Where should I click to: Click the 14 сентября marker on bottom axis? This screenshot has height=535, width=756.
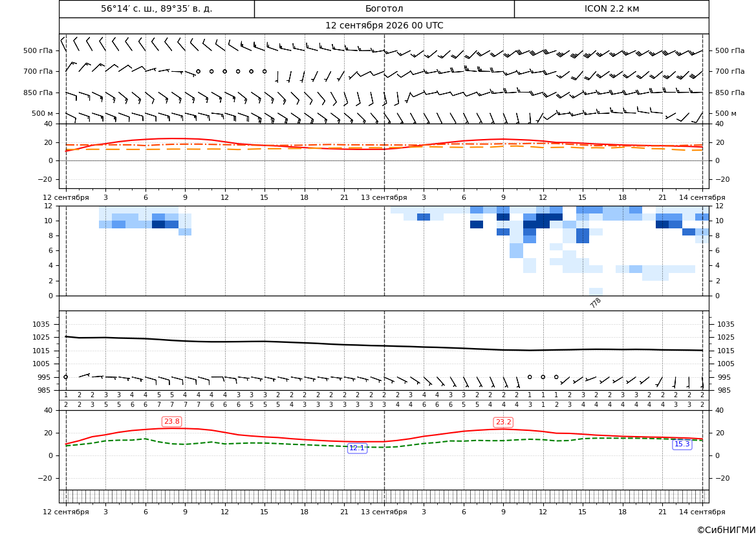tap(702, 512)
